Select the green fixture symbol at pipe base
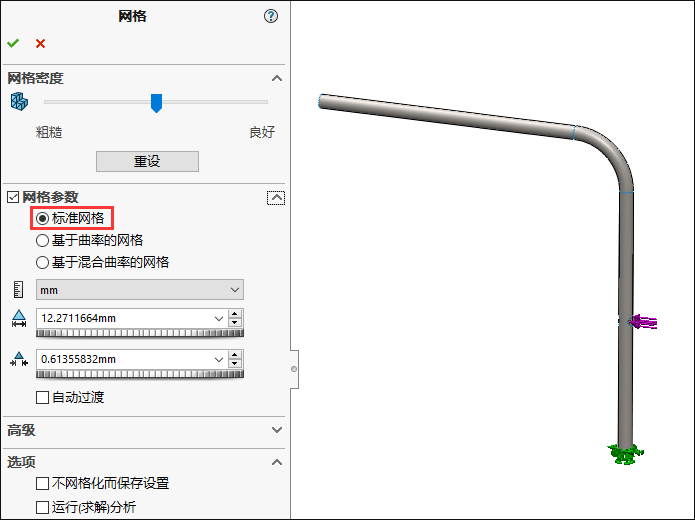 [x=625, y=454]
